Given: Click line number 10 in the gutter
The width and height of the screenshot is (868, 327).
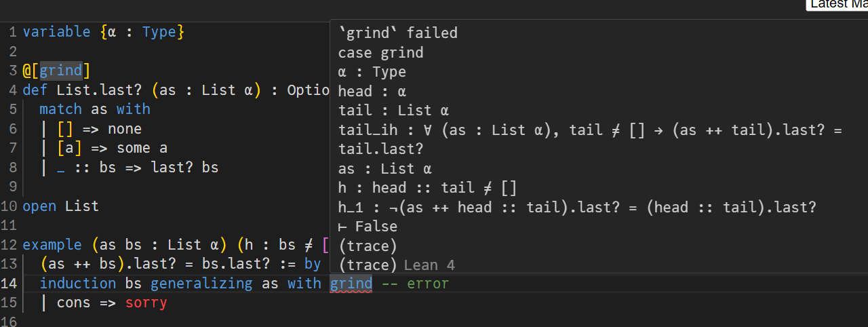Looking at the screenshot, I should (9, 206).
